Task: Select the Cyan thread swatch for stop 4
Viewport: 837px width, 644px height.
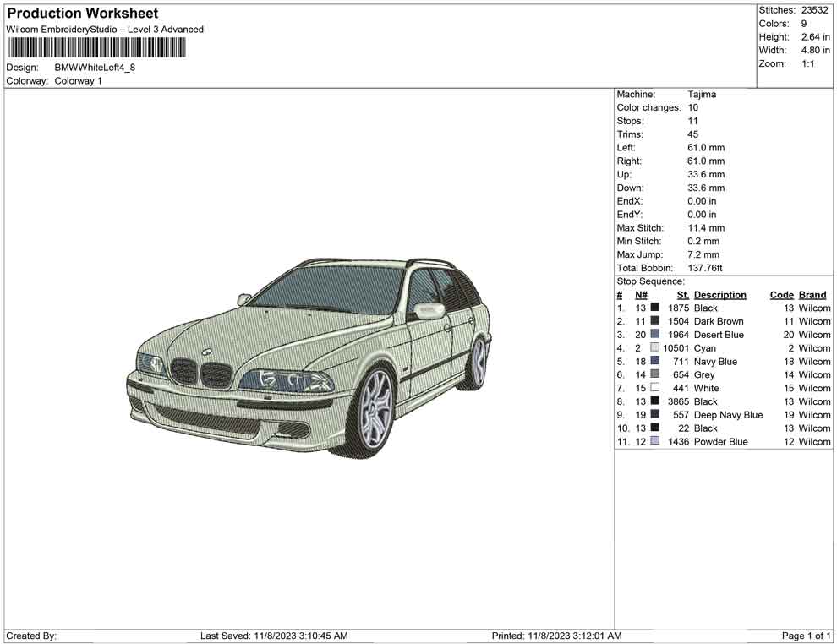Action: pyautogui.click(x=655, y=347)
